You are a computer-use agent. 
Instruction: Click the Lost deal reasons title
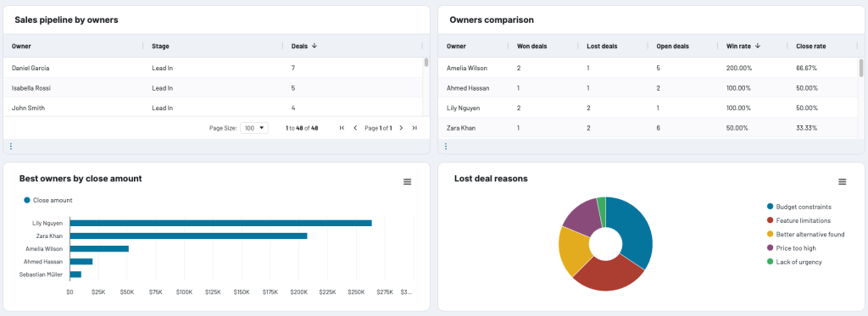click(491, 178)
